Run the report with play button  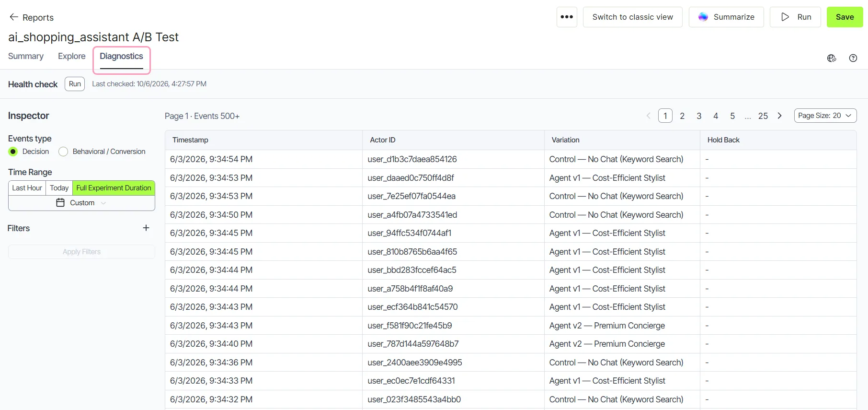tap(795, 17)
